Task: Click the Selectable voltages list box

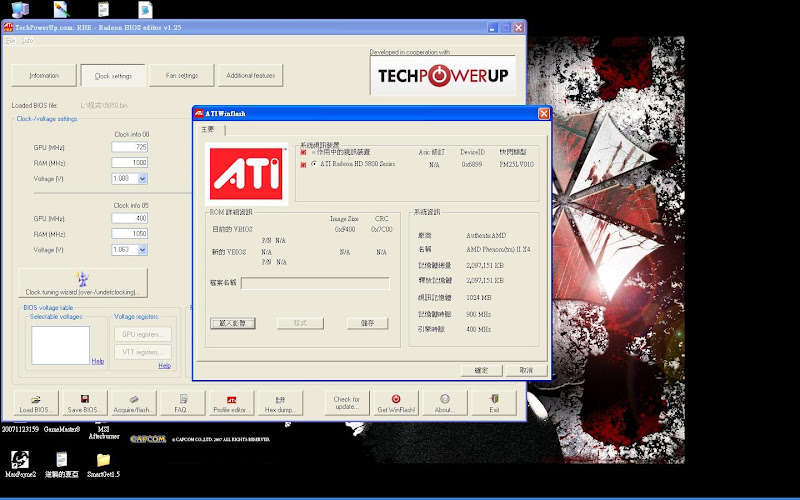Action: pos(60,345)
